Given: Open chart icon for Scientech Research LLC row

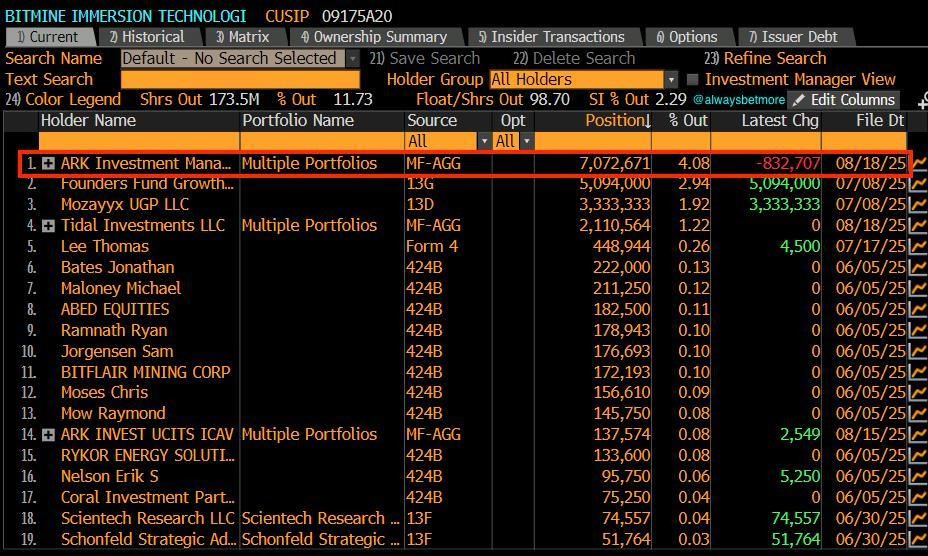Looking at the screenshot, I should click(919, 519).
